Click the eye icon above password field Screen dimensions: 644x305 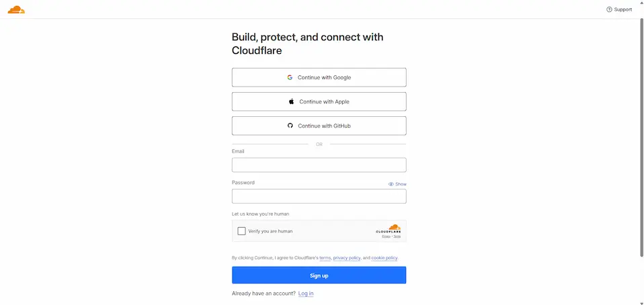pyautogui.click(x=391, y=184)
